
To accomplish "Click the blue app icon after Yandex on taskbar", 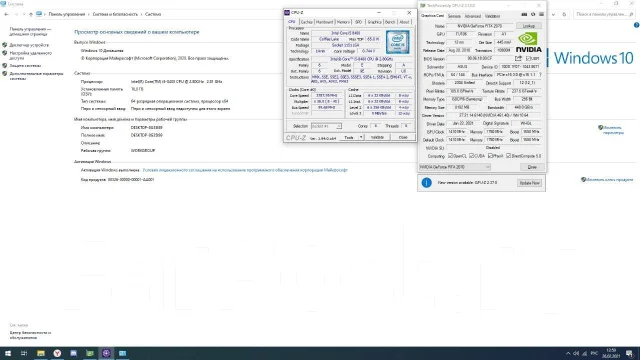I will (73, 353).
